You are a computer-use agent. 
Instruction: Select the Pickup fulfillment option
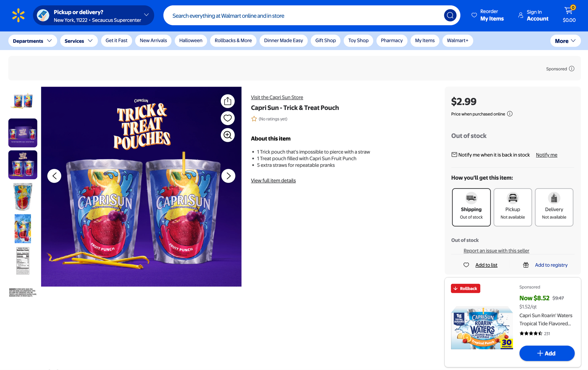513,207
